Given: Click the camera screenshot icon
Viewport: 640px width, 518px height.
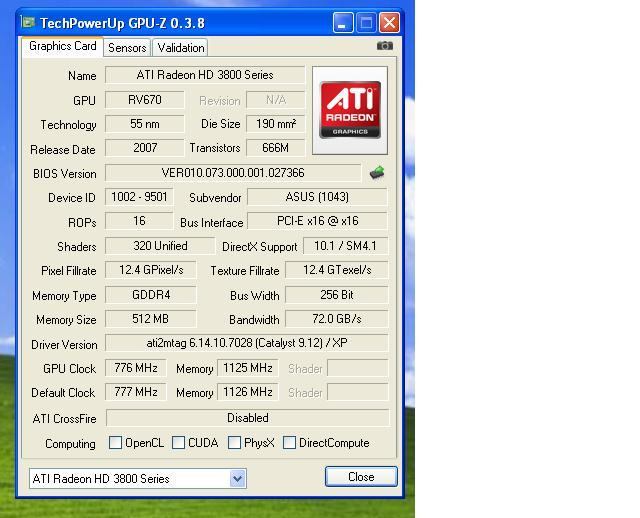Looking at the screenshot, I should pos(384,46).
